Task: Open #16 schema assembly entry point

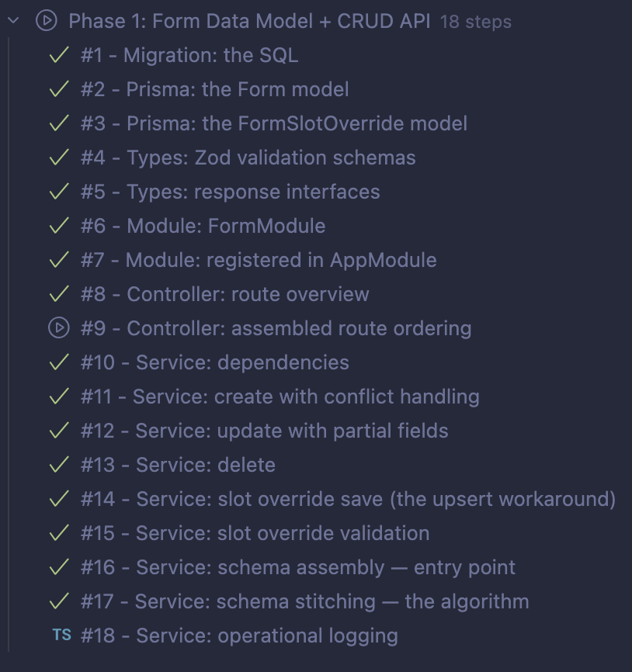Action: (297, 567)
